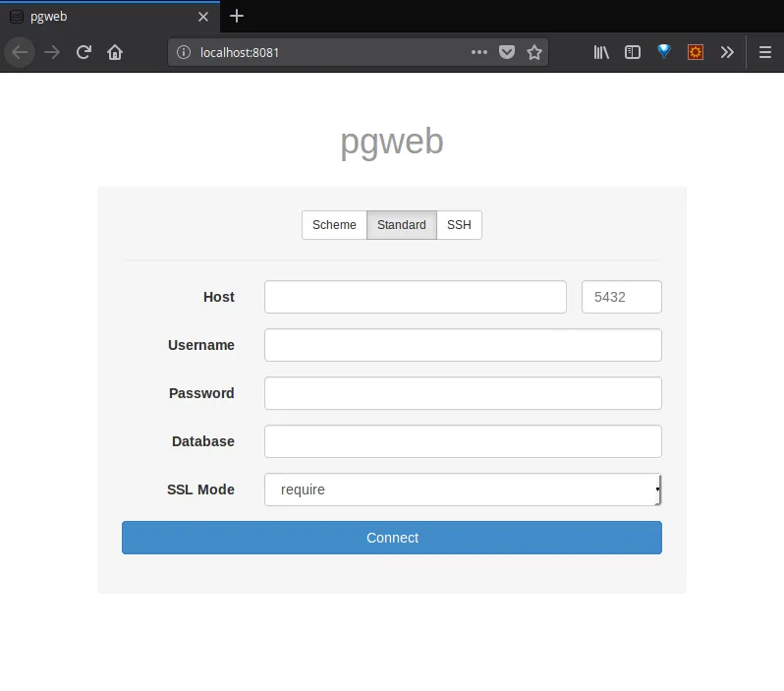Click the Connect button

392,538
